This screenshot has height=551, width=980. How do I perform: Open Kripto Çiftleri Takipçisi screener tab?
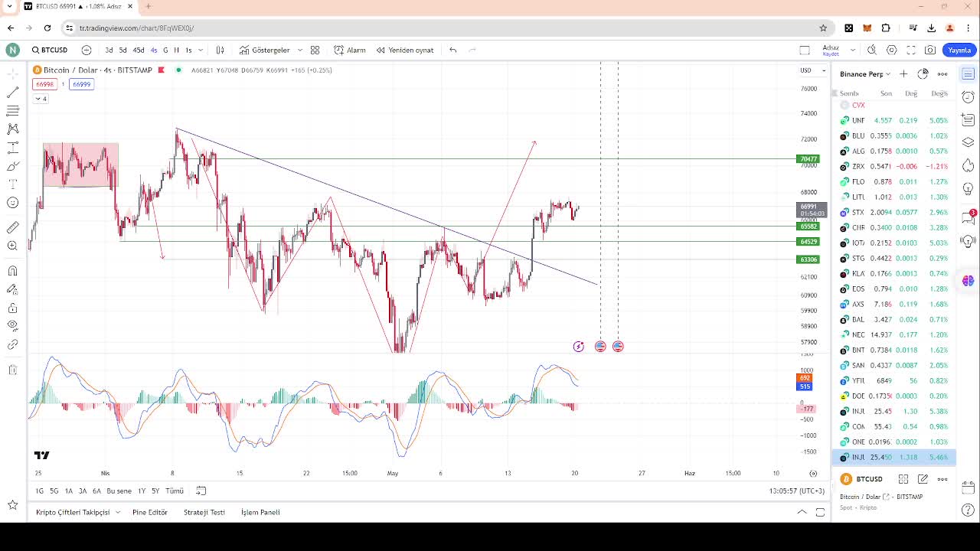(73, 512)
